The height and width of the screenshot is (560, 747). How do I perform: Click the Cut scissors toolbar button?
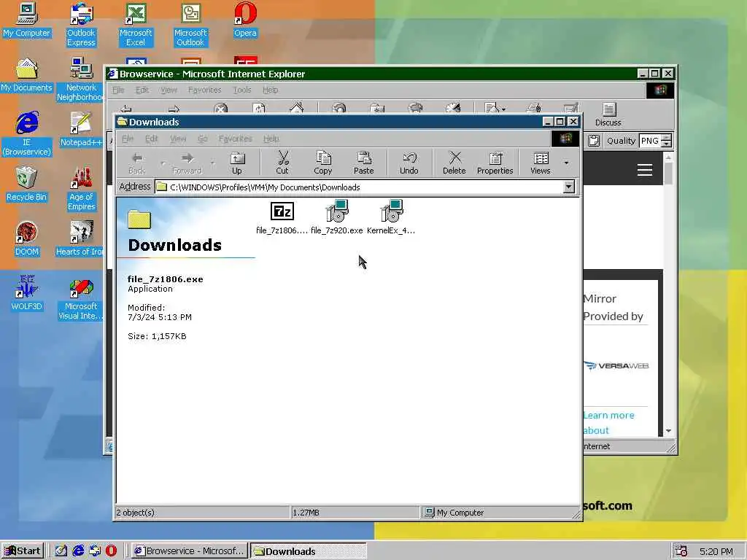pos(282,163)
